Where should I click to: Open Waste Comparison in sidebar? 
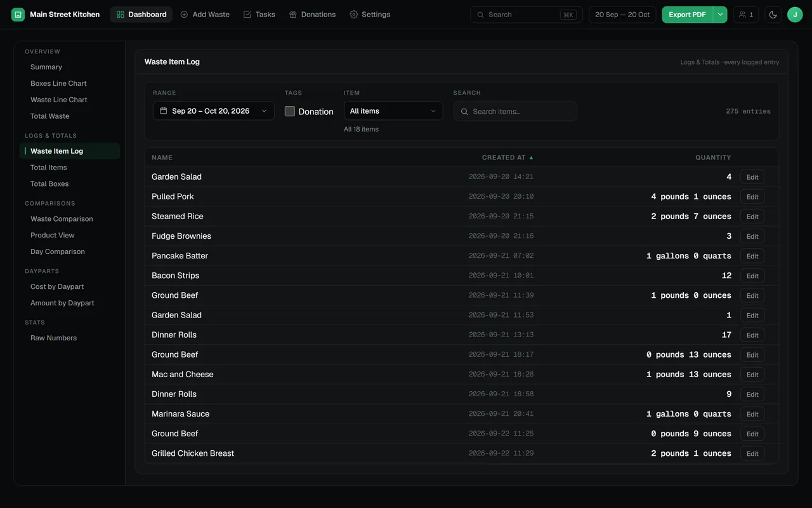(x=70, y=219)
